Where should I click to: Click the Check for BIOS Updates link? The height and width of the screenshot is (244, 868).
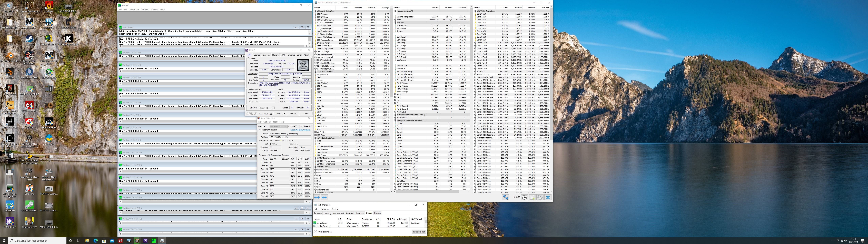(x=300, y=130)
